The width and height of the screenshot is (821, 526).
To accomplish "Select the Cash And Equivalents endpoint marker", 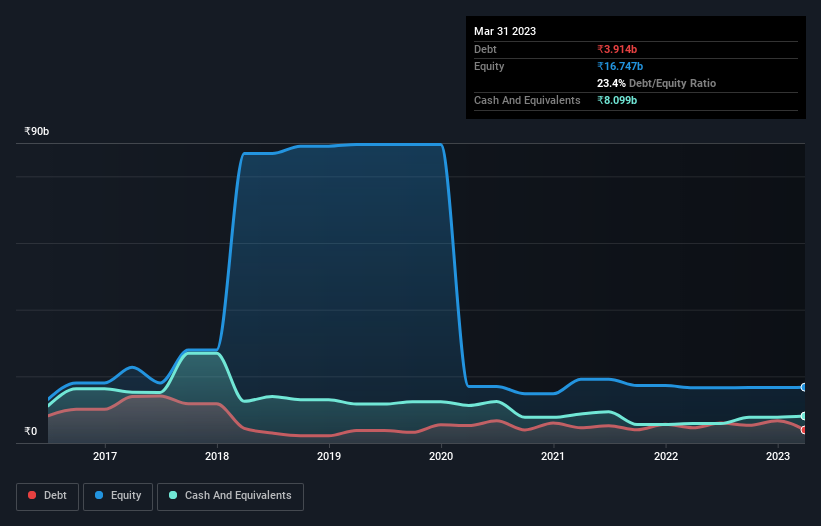I will [804, 416].
